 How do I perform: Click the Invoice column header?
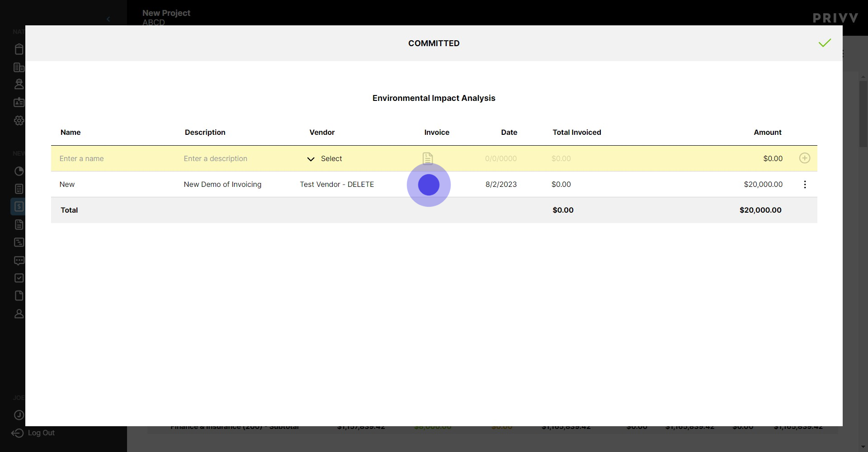coord(437,133)
